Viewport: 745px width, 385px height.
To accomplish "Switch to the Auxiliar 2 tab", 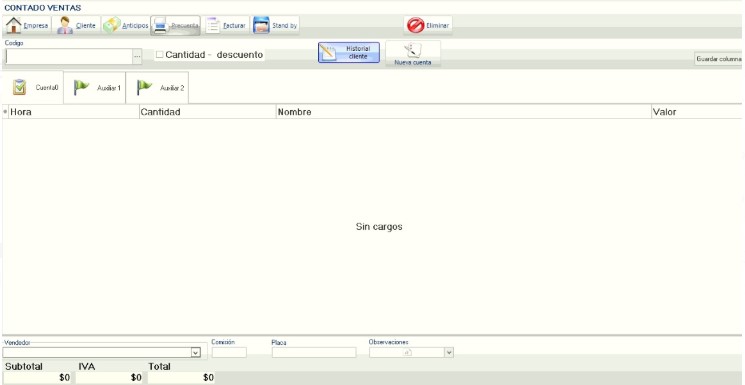I will 157,87.
